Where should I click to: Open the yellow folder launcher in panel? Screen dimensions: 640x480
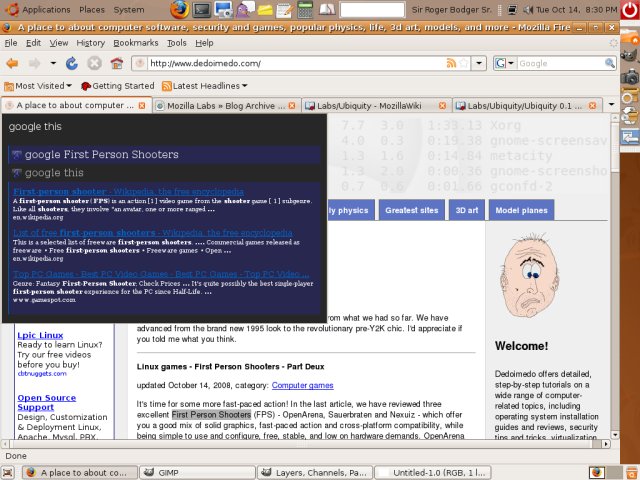tap(265, 10)
